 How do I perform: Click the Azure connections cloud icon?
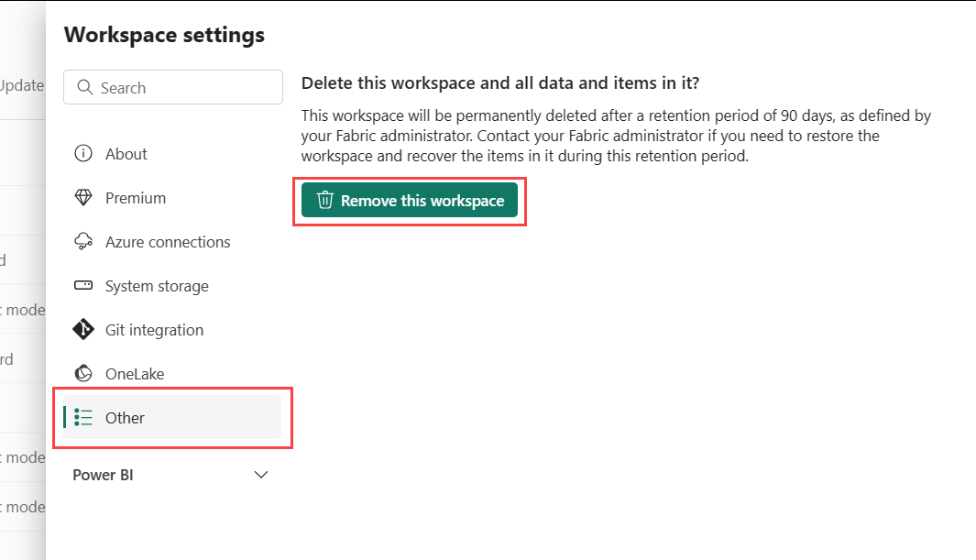coord(83,242)
